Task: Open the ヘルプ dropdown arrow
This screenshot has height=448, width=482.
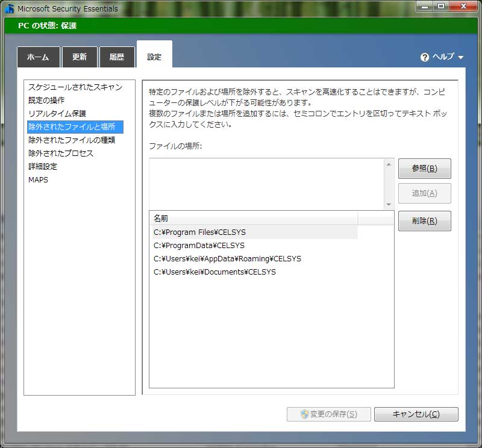Action: 460,57
